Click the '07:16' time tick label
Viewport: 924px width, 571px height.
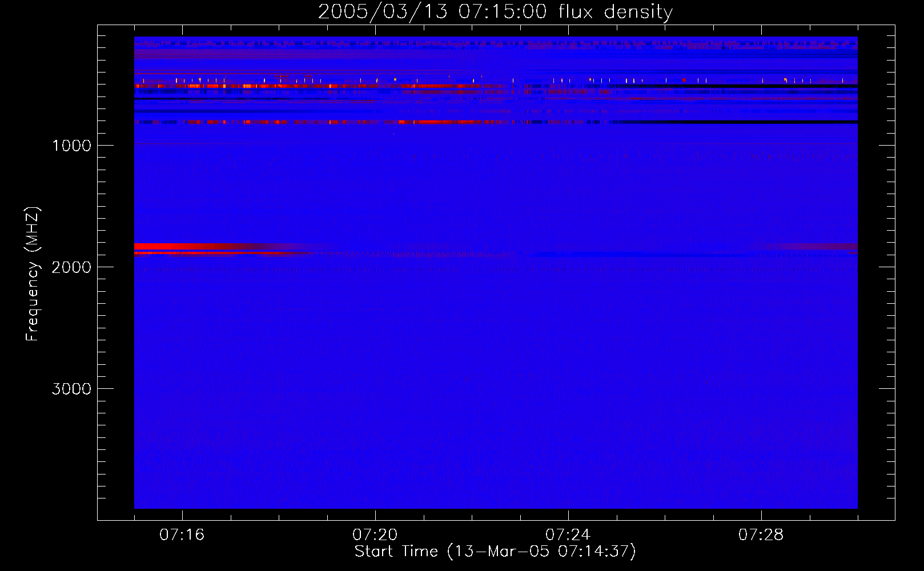click(182, 535)
